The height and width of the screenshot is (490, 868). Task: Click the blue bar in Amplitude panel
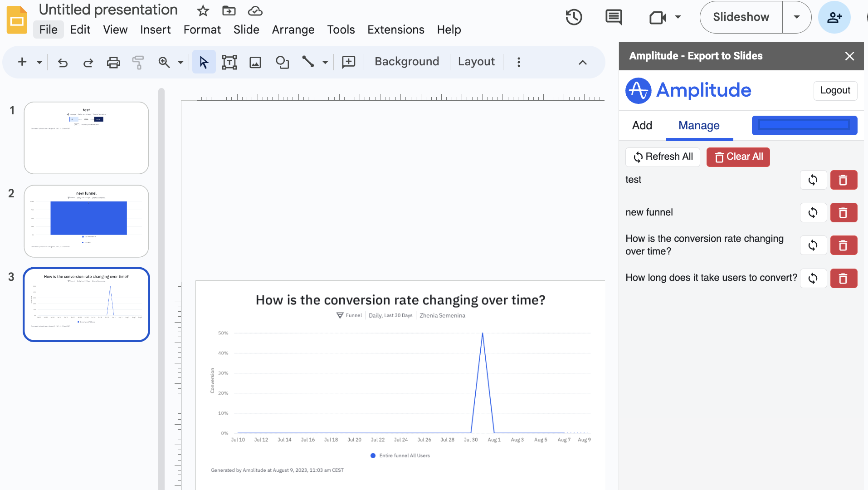pos(804,125)
